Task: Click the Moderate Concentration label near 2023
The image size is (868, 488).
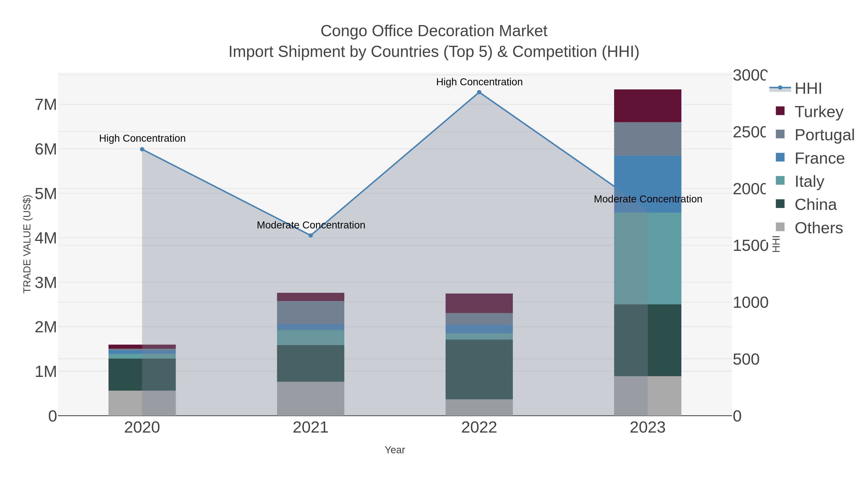Action: pos(648,199)
